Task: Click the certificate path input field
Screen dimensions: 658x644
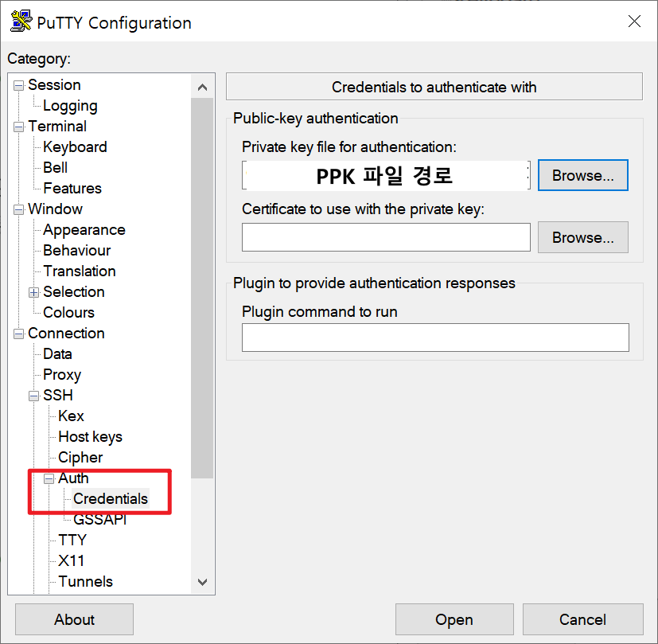Action: [386, 237]
